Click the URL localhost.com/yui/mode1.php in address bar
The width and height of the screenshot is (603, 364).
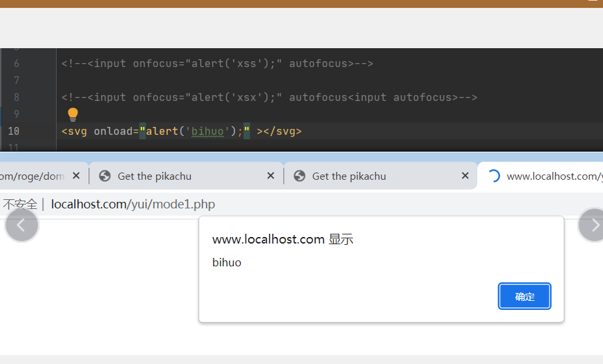(x=133, y=204)
